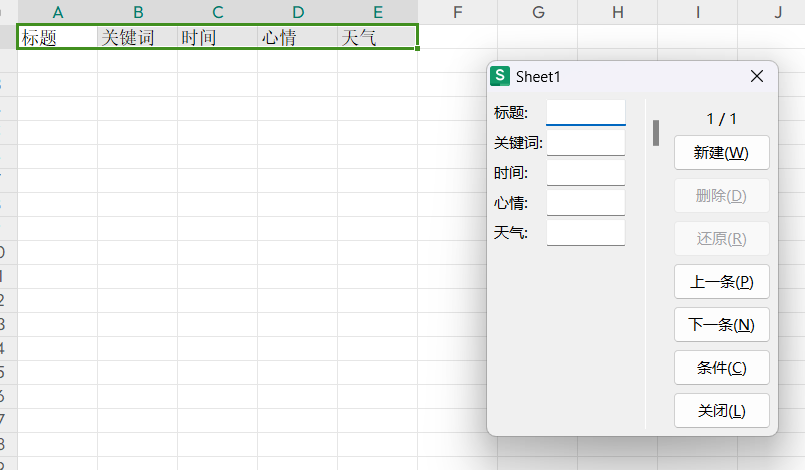Viewport: 805px width, 470px height.
Task: Go to next record with 下一条(N)
Action: [x=721, y=325]
